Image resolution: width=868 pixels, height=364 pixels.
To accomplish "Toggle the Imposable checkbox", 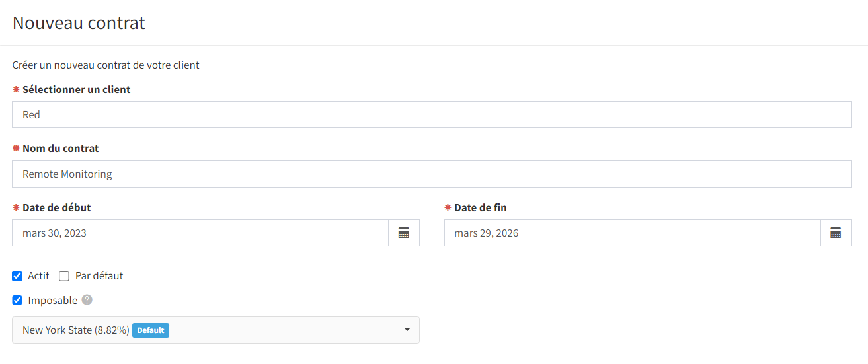I will (17, 300).
